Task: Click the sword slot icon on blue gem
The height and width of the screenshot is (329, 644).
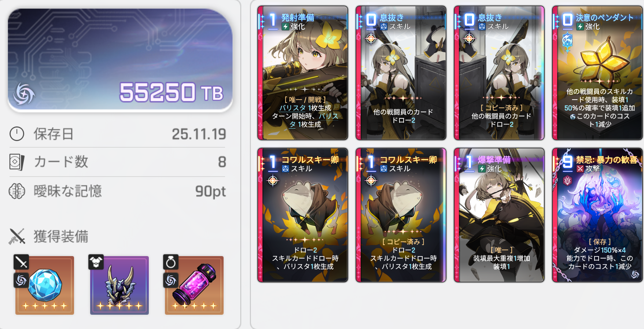Action: point(21,262)
